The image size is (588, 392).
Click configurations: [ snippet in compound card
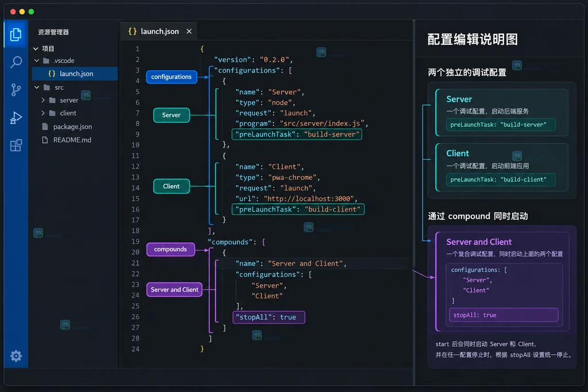coord(479,270)
